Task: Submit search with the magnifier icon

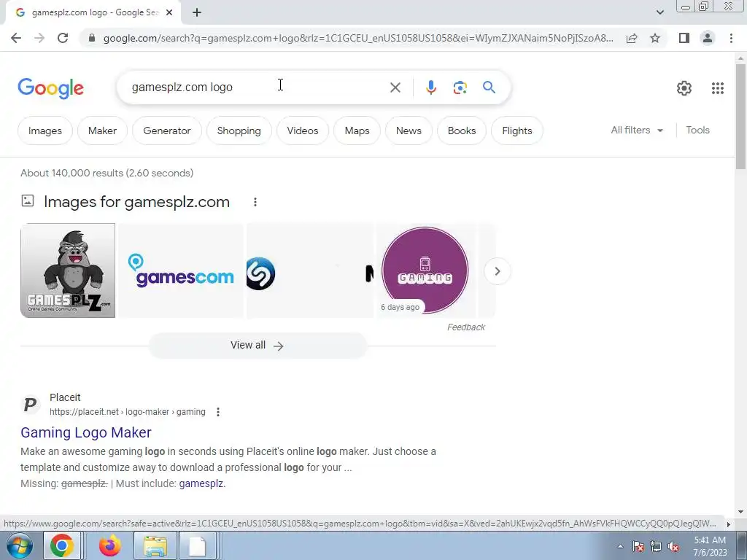Action: (489, 87)
